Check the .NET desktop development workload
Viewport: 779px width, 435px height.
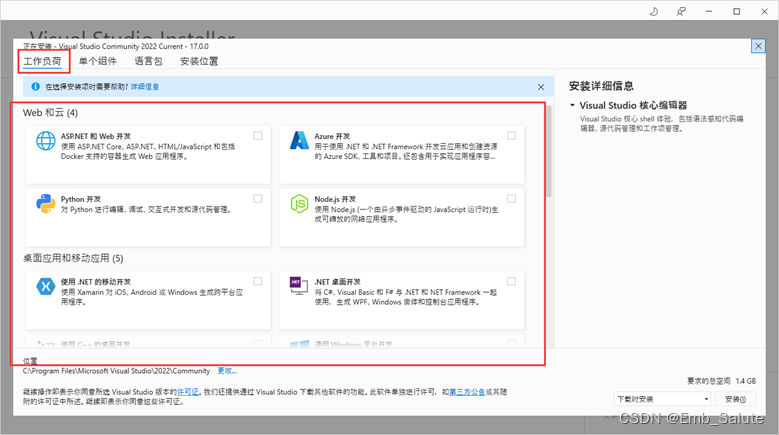511,282
